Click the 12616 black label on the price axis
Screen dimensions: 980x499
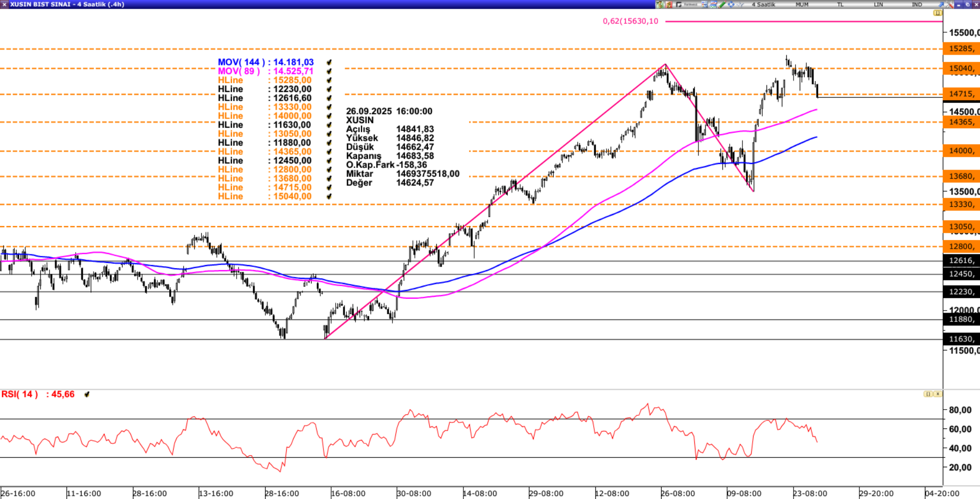point(961,260)
